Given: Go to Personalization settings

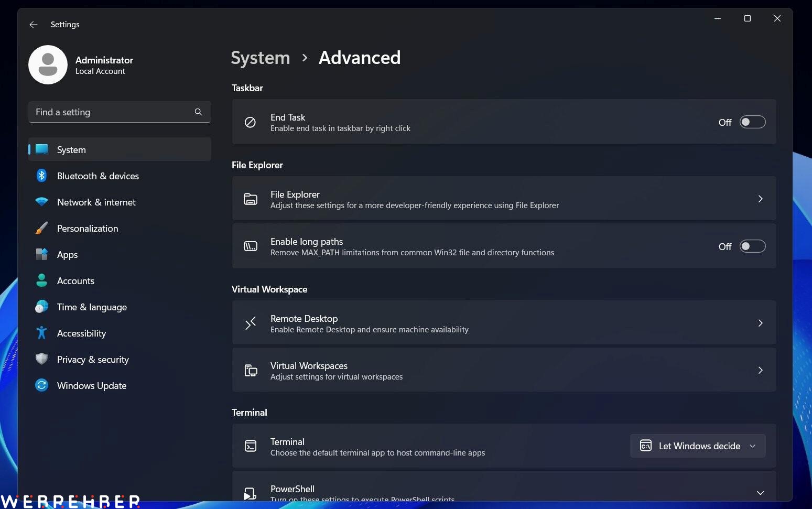Looking at the screenshot, I should (120, 228).
